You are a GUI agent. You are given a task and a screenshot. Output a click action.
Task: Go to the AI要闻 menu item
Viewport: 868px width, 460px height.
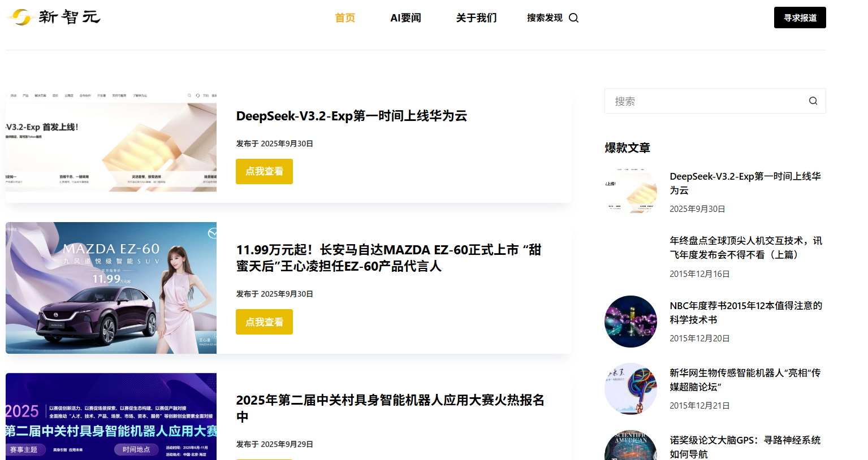click(405, 18)
